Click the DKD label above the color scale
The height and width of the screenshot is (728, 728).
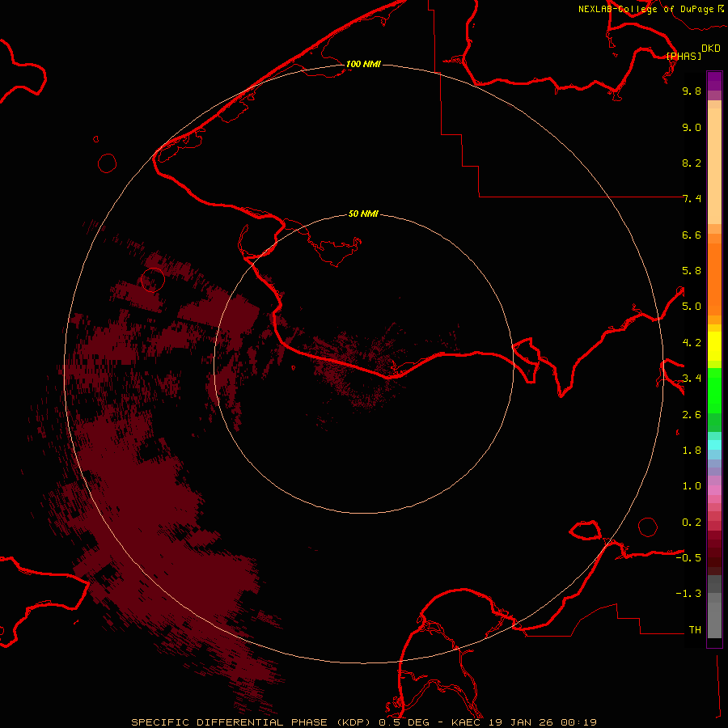coord(710,49)
